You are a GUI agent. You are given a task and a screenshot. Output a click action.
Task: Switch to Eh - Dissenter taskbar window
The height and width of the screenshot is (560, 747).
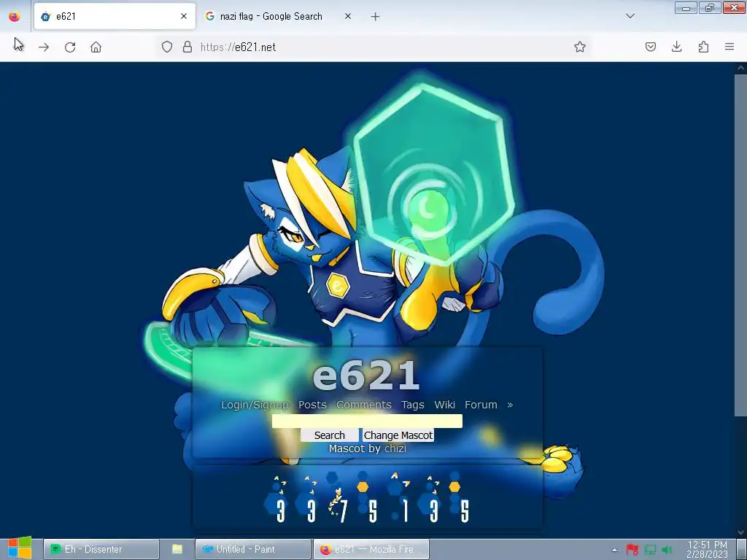pos(101,549)
